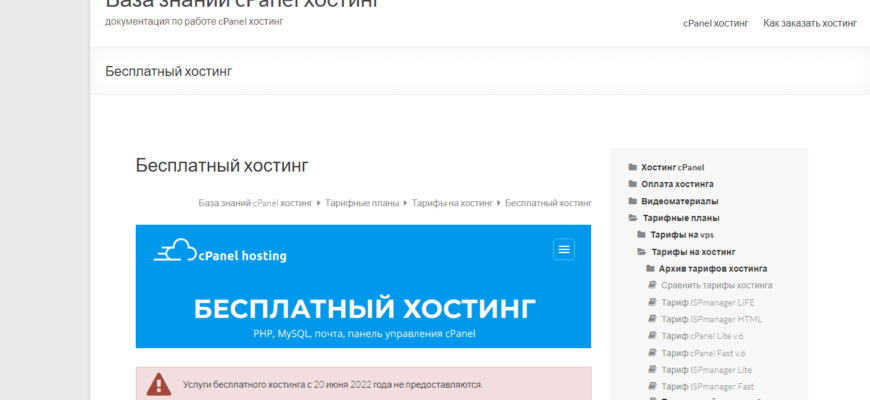Screen dimensions: 870x400
Task: Open Тариф cPanel Lite v.6 article
Action: click(x=704, y=336)
